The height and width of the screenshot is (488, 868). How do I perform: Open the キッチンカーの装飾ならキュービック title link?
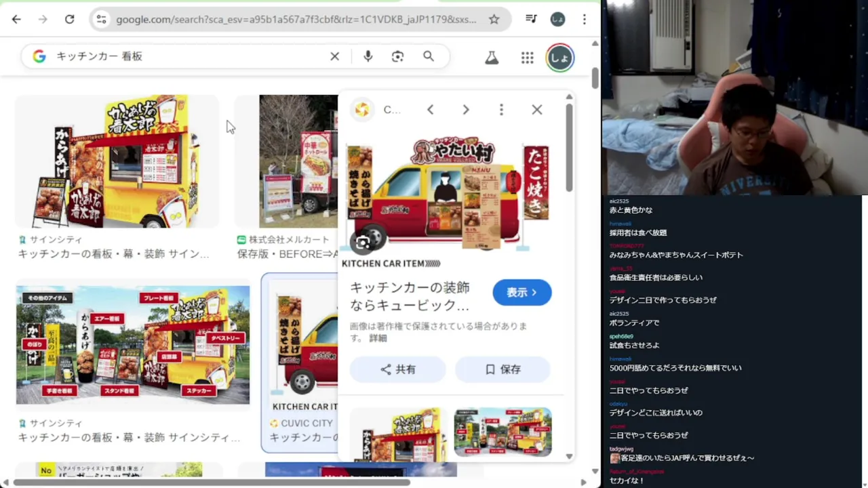coord(410,296)
